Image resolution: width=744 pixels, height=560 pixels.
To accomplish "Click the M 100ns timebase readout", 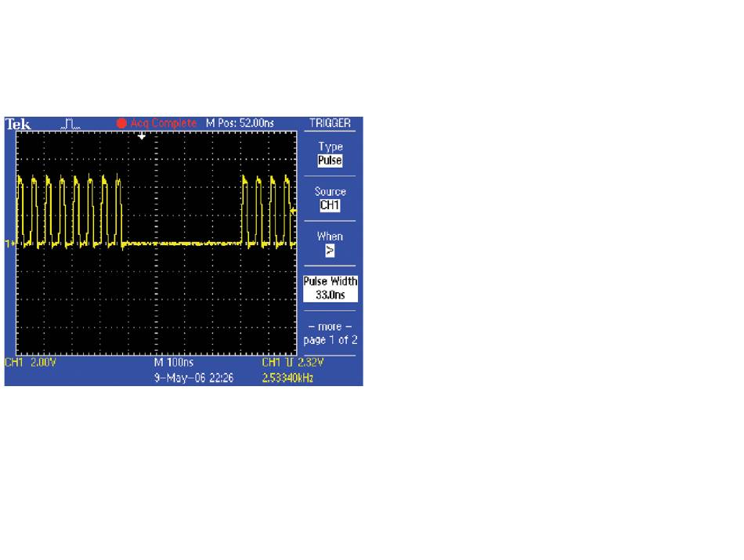I will [x=173, y=364].
